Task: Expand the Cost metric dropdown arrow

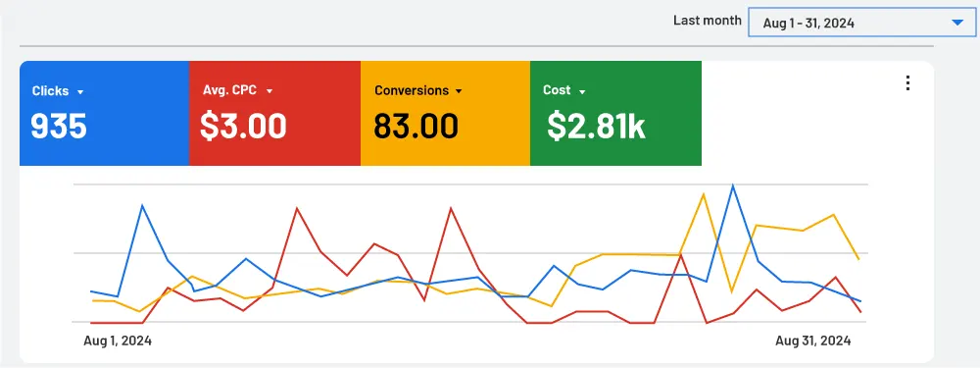Action: 582,92
